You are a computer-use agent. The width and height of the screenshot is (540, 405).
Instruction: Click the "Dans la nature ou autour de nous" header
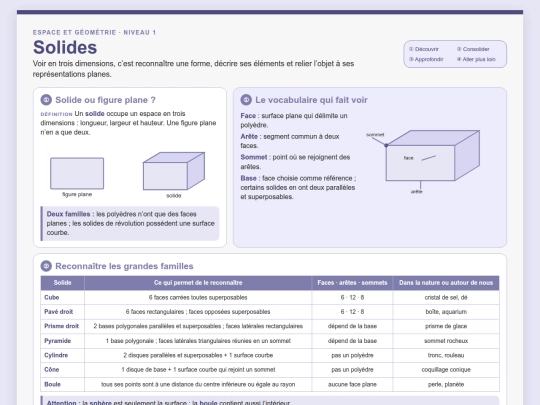pos(446,283)
